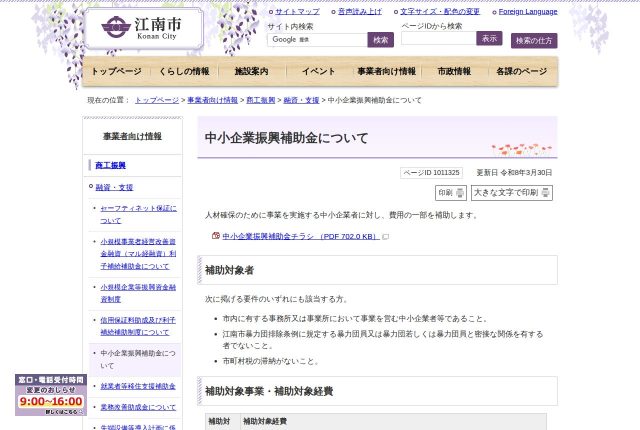
Task: Click 大きな文字で印刷 button
Action: 512,193
